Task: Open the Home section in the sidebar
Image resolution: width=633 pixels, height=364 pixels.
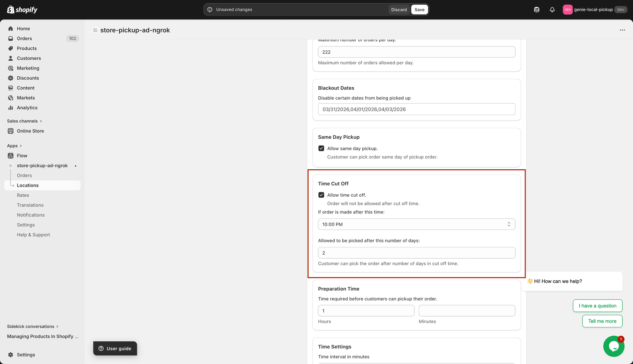Action: pos(23,29)
